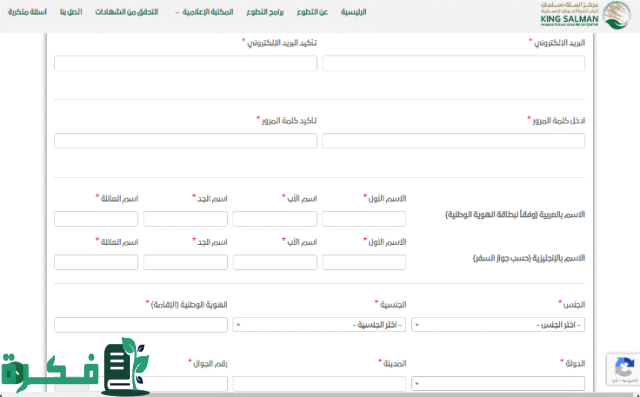Image resolution: width=640 pixels, height=397 pixels.
Task: Open أسئلة متكررة FAQ link
Action: [x=27, y=12]
